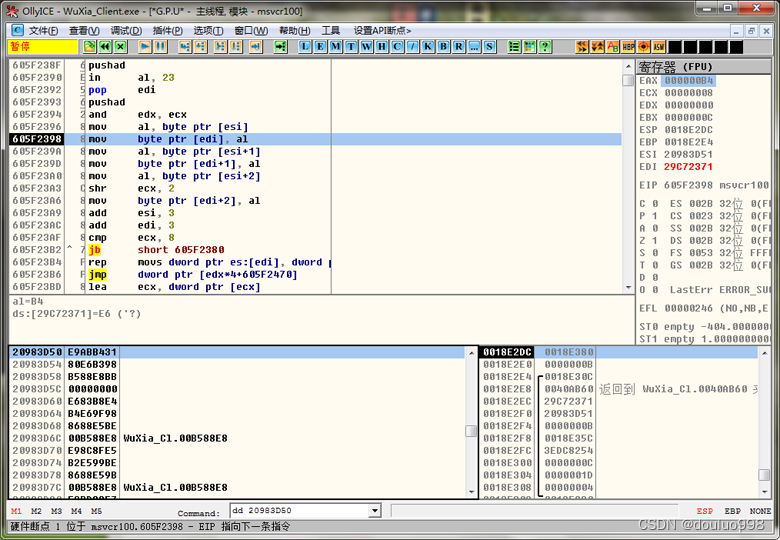Click the Execute till return icon

pos(255,47)
